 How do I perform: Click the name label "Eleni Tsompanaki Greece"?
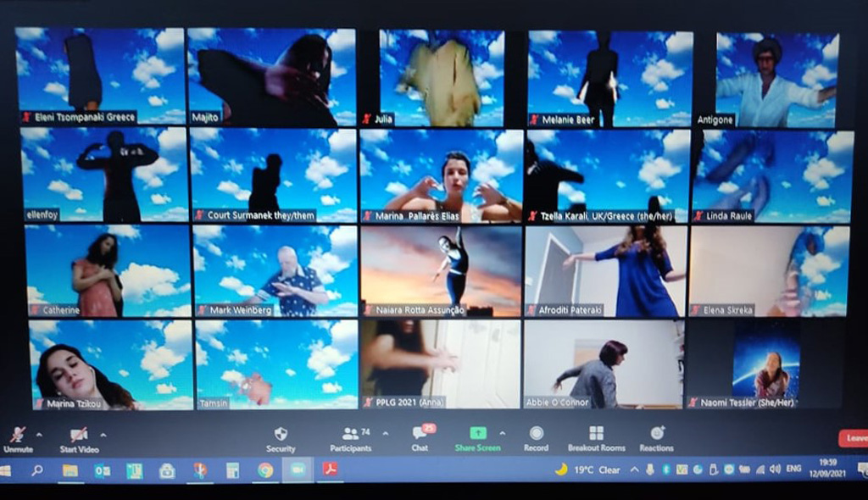[85, 118]
